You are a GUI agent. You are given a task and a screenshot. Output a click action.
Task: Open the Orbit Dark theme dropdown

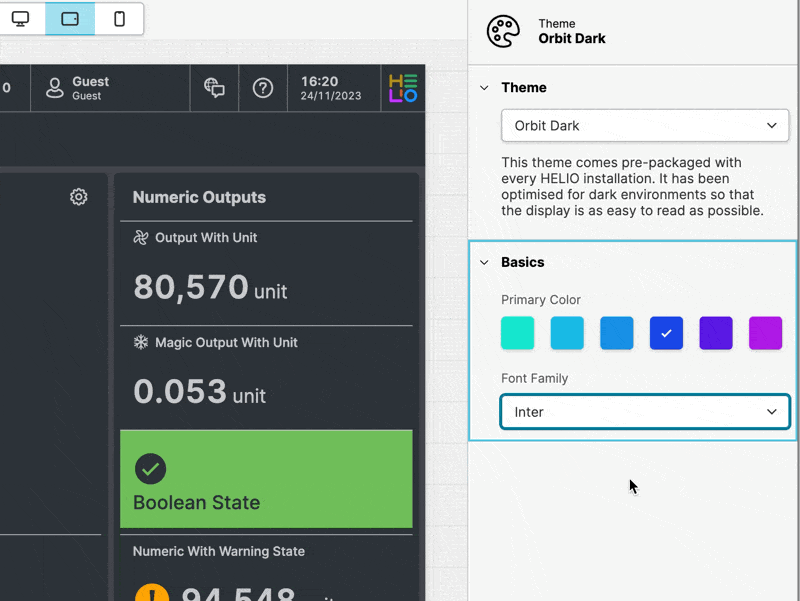tap(645, 126)
